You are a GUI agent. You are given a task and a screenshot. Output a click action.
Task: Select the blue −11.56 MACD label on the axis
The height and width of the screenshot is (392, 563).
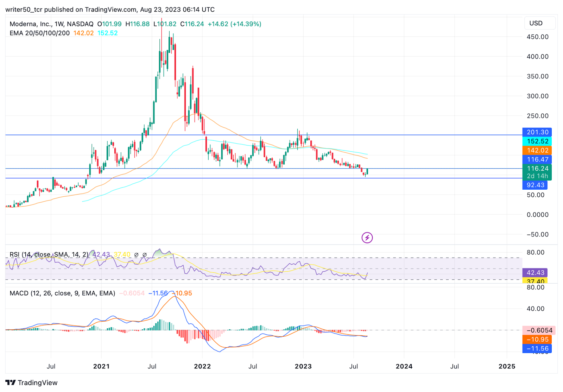click(x=537, y=349)
